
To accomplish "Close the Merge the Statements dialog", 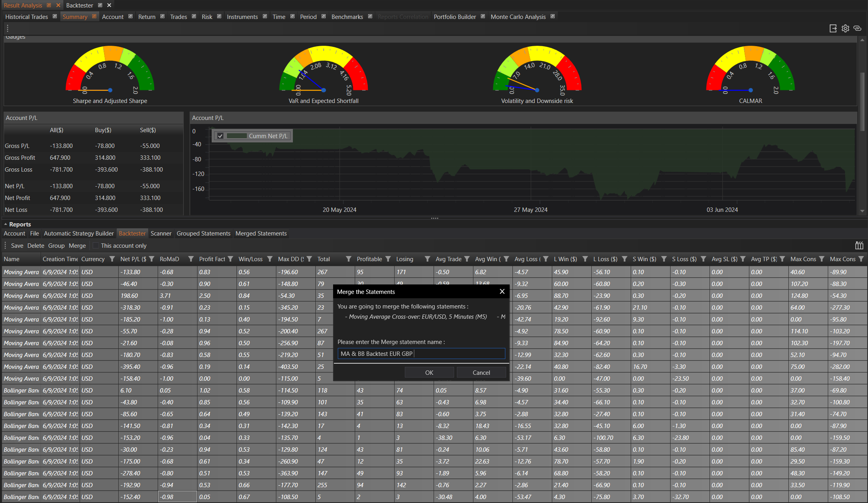I will pos(502,292).
